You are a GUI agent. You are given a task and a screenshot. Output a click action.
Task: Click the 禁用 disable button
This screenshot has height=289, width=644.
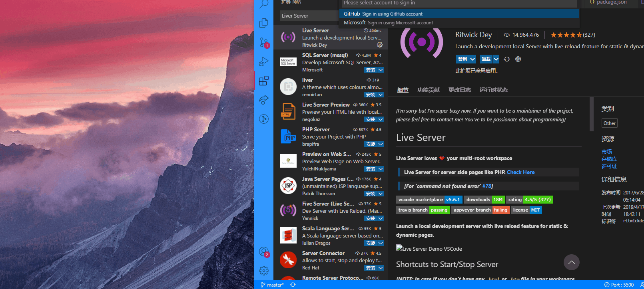coord(463,59)
